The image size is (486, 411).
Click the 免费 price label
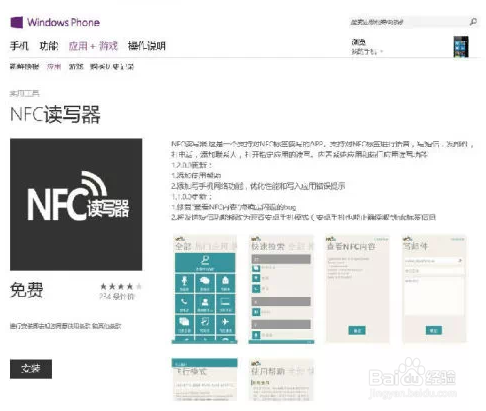tap(27, 290)
